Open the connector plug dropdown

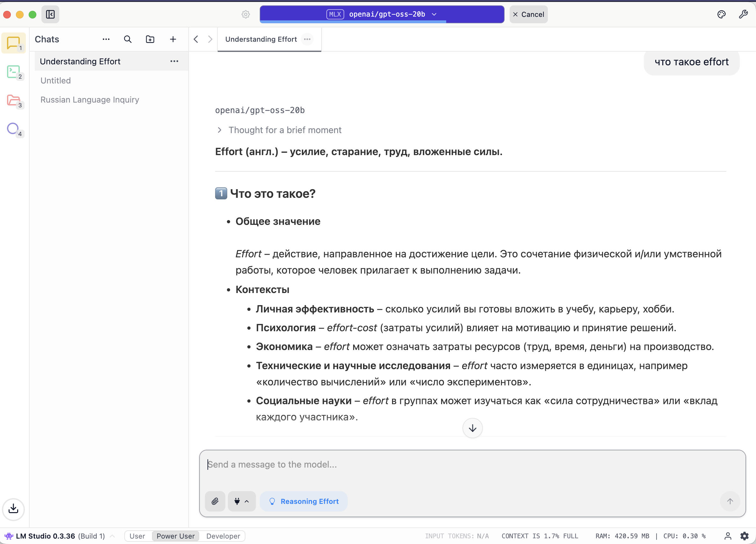[241, 501]
